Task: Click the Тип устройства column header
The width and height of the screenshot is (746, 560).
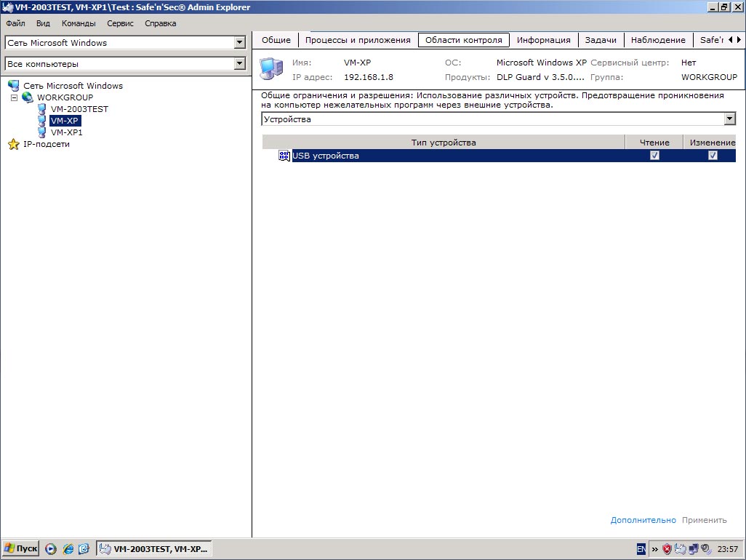Action: (444, 143)
